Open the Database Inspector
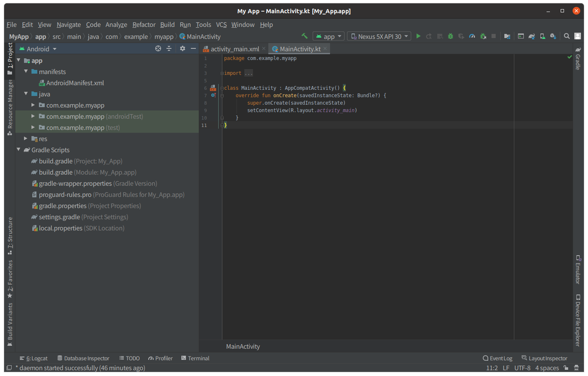The image size is (588, 376). pyautogui.click(x=83, y=358)
